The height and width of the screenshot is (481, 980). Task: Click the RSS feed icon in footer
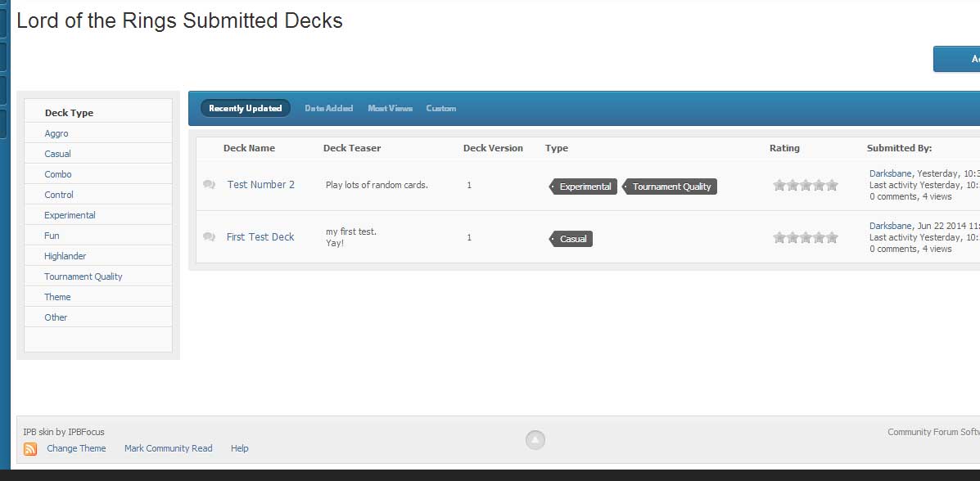[30, 448]
